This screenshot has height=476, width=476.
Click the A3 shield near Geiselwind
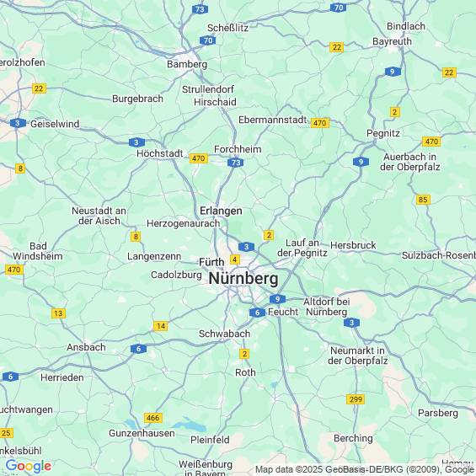[18, 123]
